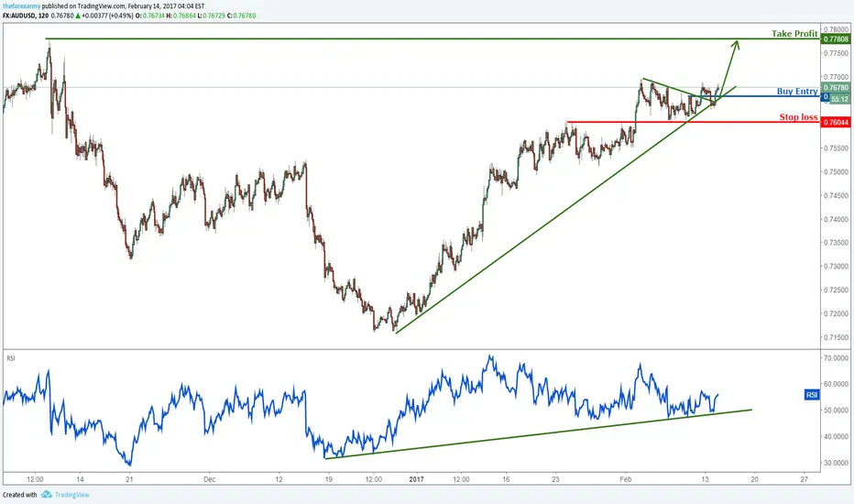Viewport: 854px width, 504px height.
Task: Click the RSI pane title label
Action: 11,358
